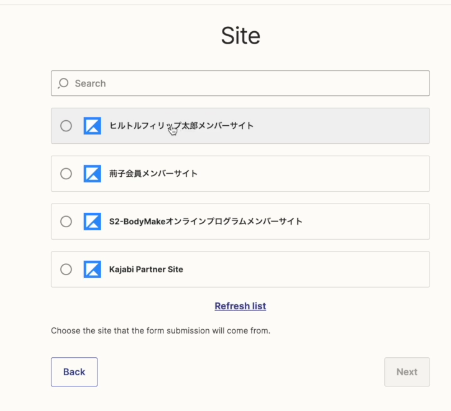This screenshot has width=451, height=411.
Task: Select the ヒルトルフィリップ太郎メンバーサイト radio button
Action: 66,126
